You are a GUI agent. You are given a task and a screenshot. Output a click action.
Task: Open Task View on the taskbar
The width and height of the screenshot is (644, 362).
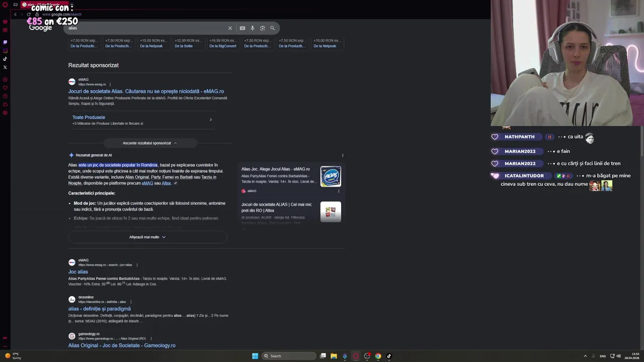(323, 356)
